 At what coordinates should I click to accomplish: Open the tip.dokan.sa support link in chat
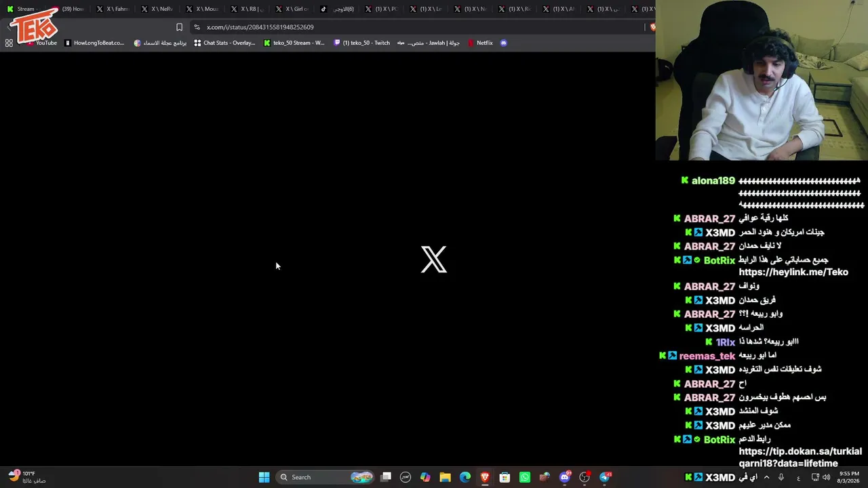point(800,457)
